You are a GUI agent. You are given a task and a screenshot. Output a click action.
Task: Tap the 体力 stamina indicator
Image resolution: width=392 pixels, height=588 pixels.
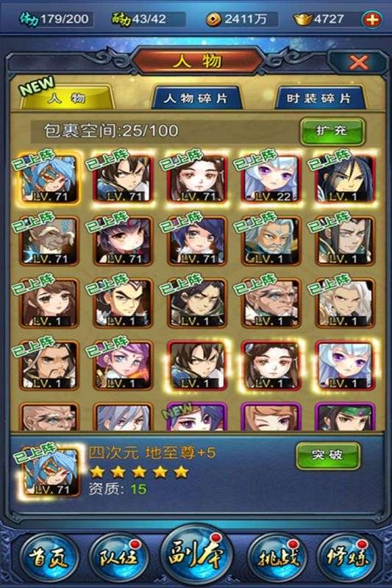pos(54,19)
